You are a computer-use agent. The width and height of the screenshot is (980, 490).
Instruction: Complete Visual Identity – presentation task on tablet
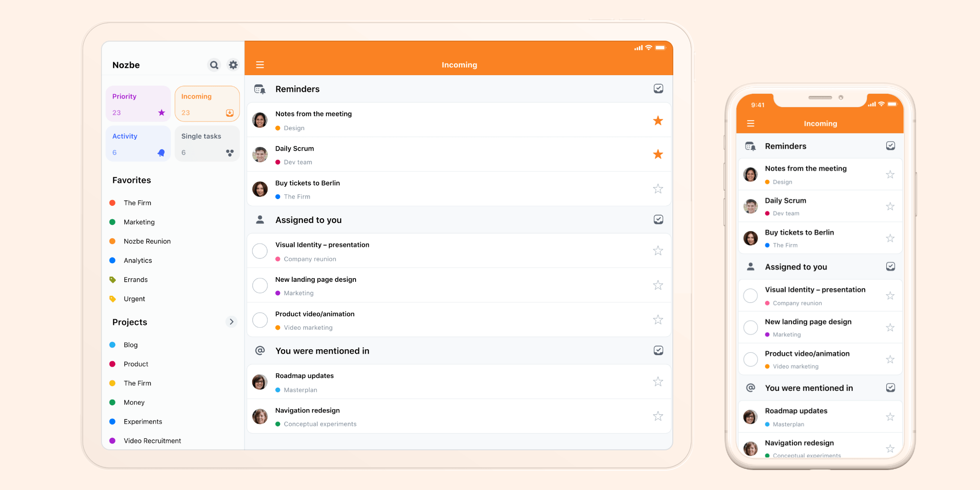pyautogui.click(x=260, y=251)
